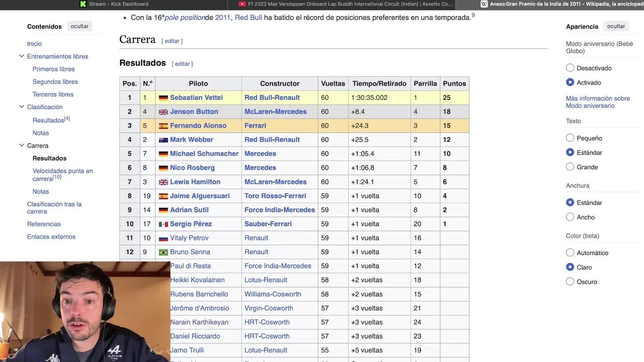
Task: Switch to Gran Premio de la India Wikipedia tab
Action: point(561,4)
